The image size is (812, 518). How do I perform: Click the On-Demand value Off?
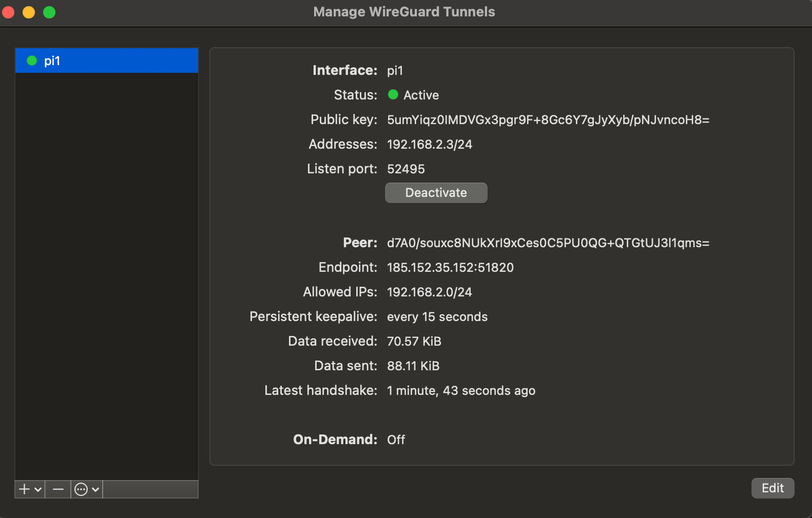[396, 440]
